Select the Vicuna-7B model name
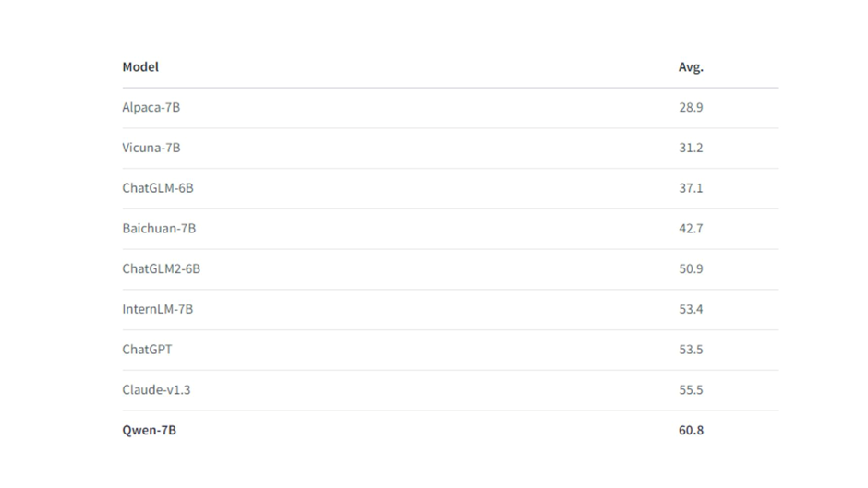This screenshot has height=488, width=868. pyautogui.click(x=151, y=148)
